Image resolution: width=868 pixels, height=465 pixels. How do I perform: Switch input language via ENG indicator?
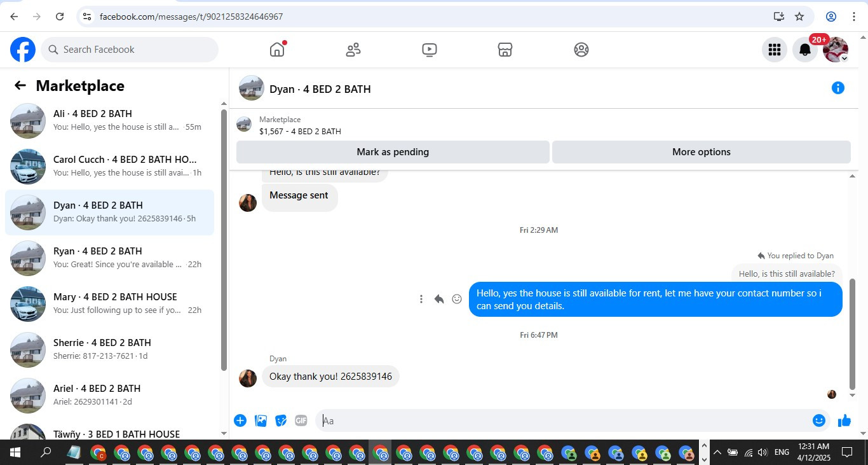(x=782, y=453)
